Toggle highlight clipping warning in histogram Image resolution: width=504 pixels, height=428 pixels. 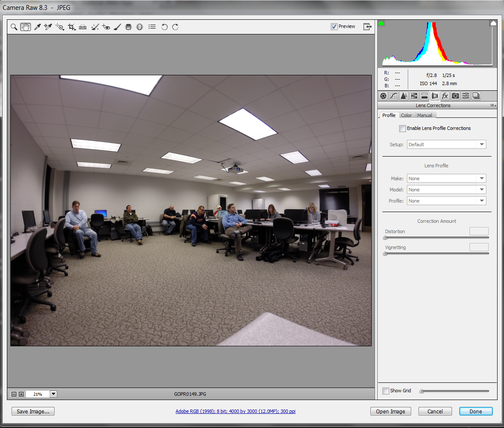(x=493, y=23)
